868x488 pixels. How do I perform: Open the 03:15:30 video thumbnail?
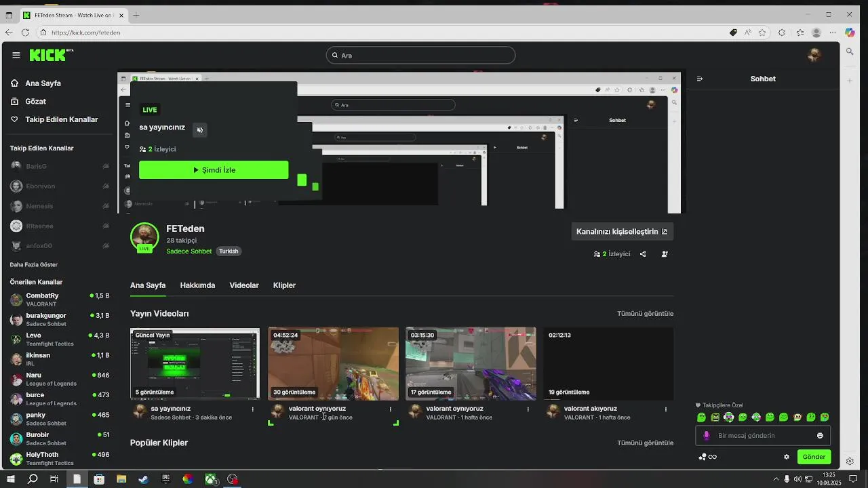click(x=471, y=364)
